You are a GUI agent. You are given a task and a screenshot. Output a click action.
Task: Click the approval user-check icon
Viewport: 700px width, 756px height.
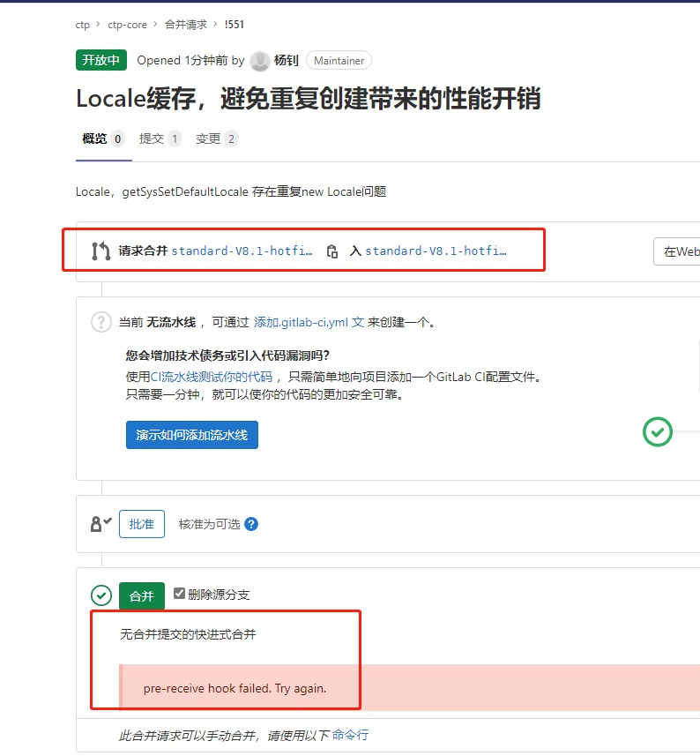[x=101, y=524]
